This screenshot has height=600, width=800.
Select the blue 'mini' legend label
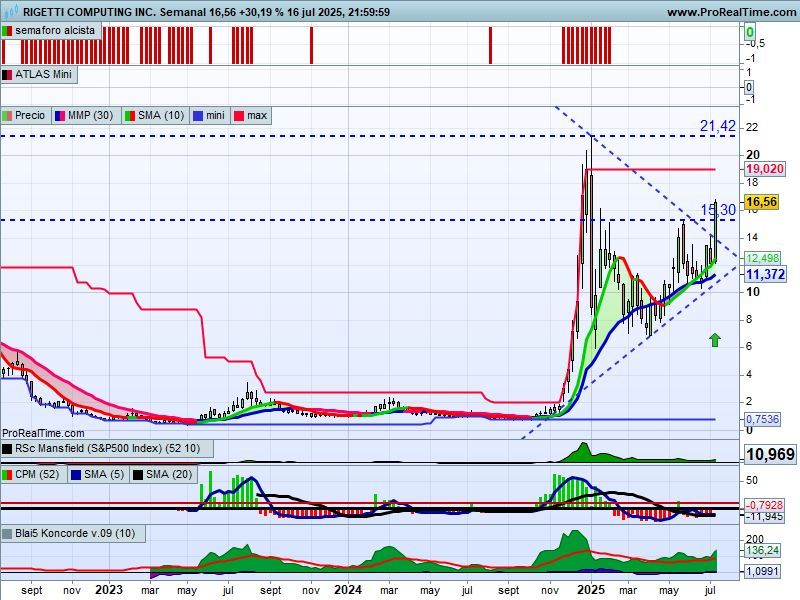click(210, 116)
